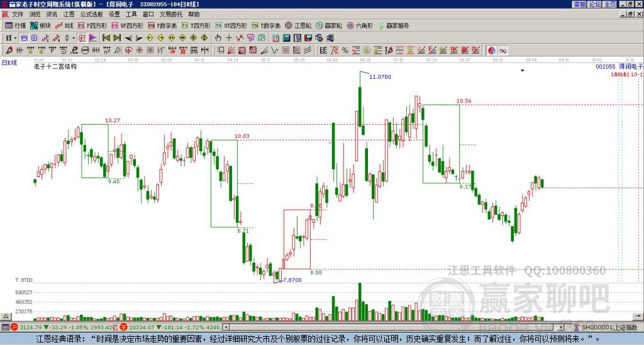Toggle the yin-yang taiji icon
The height and width of the screenshot is (345, 644).
(492, 50)
